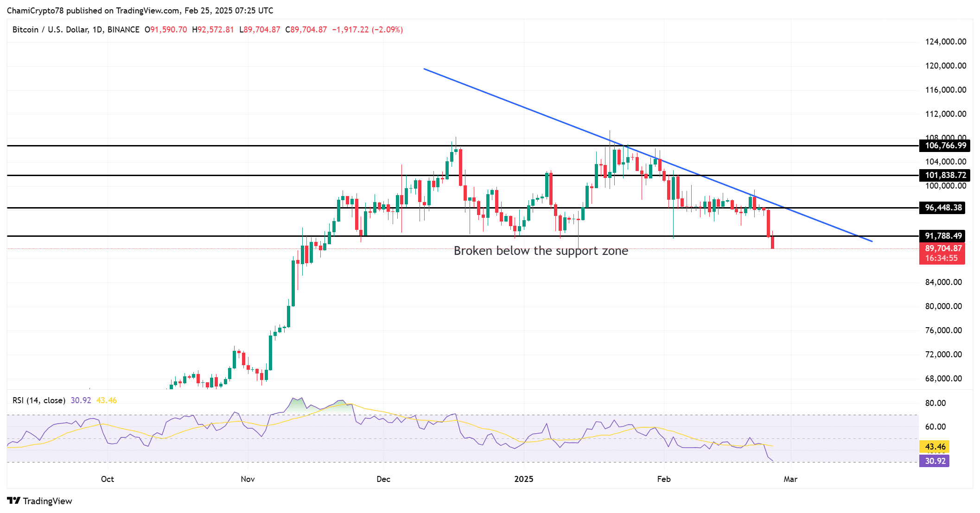Click the change value −1,917.22 (−2.09%)
Image resolution: width=980 pixels, height=513 pixels.
(367, 30)
